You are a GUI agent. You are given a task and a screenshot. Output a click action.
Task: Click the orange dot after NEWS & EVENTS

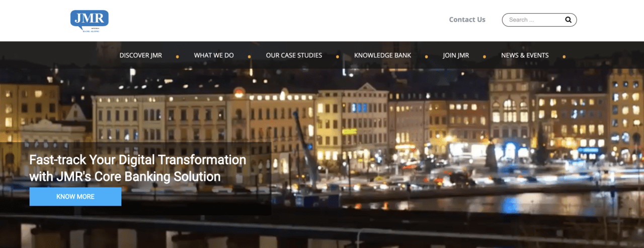(x=564, y=57)
